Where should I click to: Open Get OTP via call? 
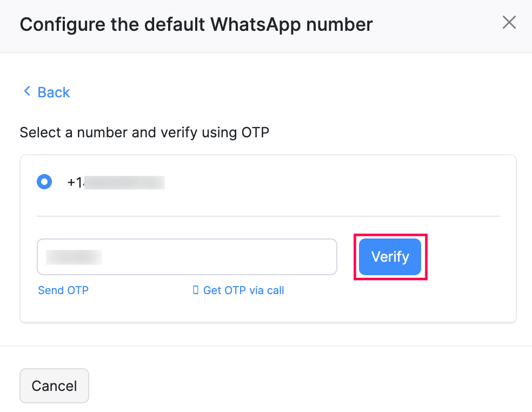click(x=243, y=290)
